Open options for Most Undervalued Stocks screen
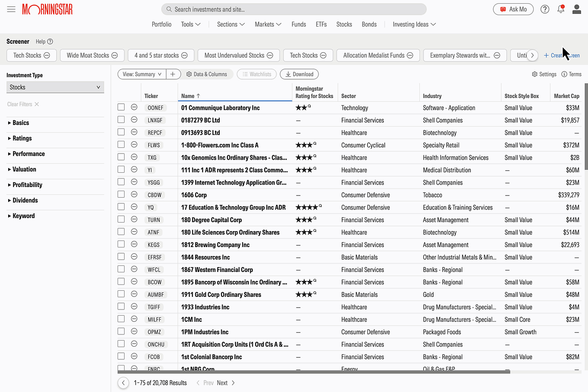This screenshot has width=588, height=392. pos(270,56)
